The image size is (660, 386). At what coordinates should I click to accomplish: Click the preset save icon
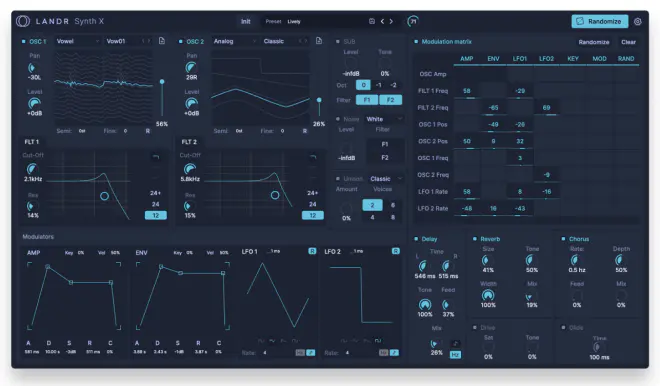372,21
